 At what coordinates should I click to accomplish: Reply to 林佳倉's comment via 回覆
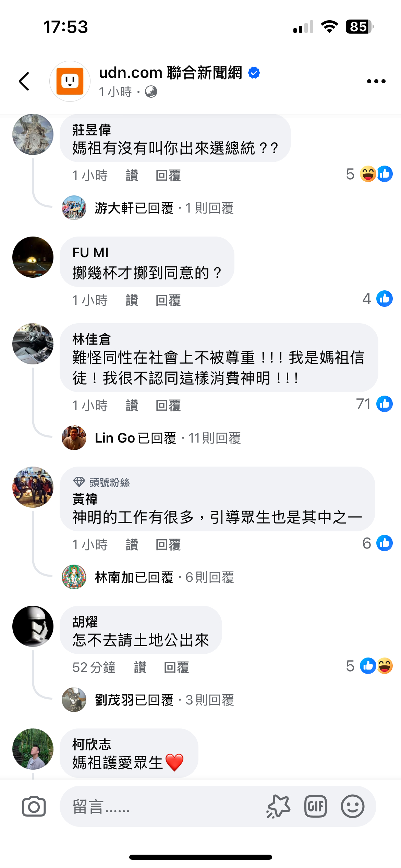coord(168,406)
